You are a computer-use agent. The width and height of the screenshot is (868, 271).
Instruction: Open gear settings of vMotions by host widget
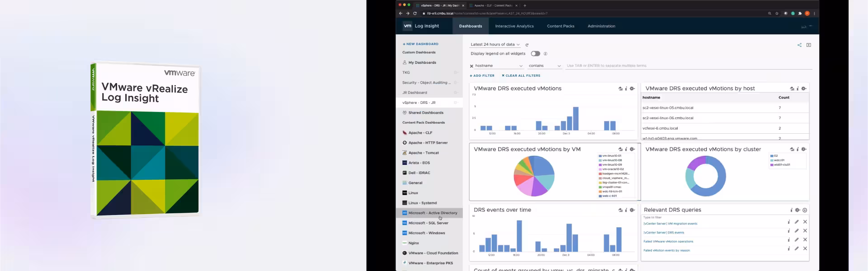[804, 89]
